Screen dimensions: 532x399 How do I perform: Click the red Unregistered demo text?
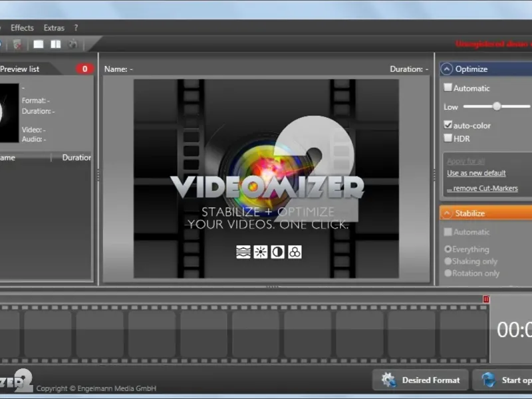point(493,44)
